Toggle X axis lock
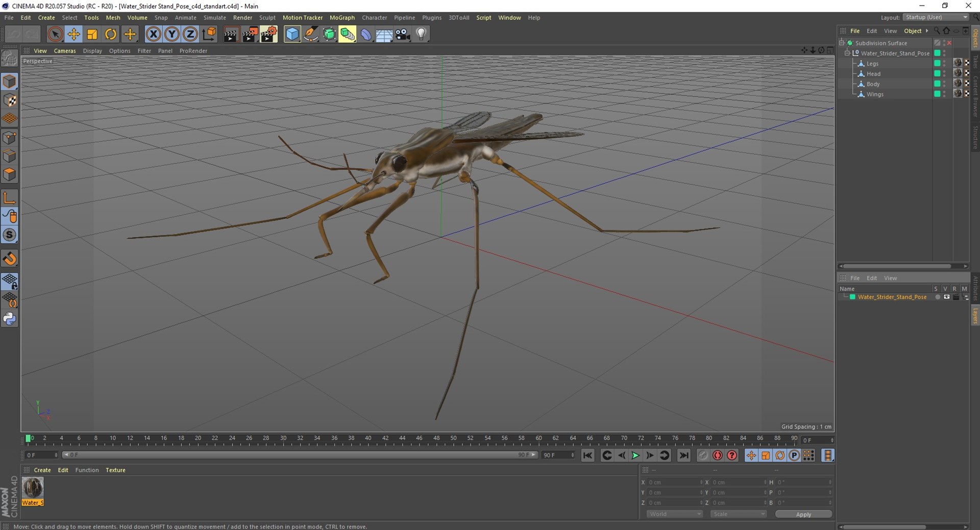This screenshot has height=530, width=980. [x=153, y=34]
